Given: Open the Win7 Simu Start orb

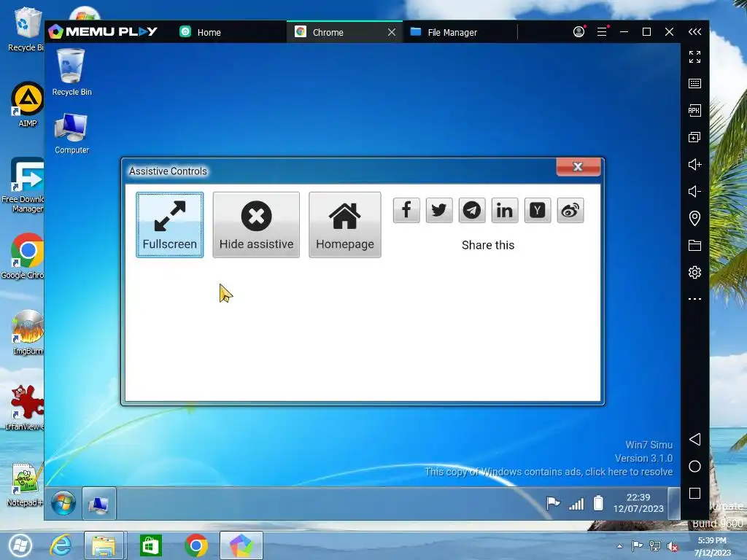Looking at the screenshot, I should pos(63,503).
